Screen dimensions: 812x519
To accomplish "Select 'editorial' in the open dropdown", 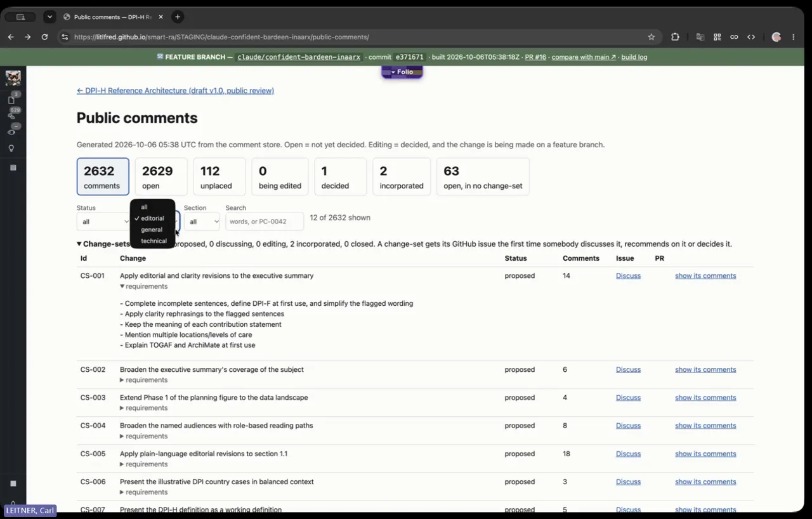I will (152, 218).
